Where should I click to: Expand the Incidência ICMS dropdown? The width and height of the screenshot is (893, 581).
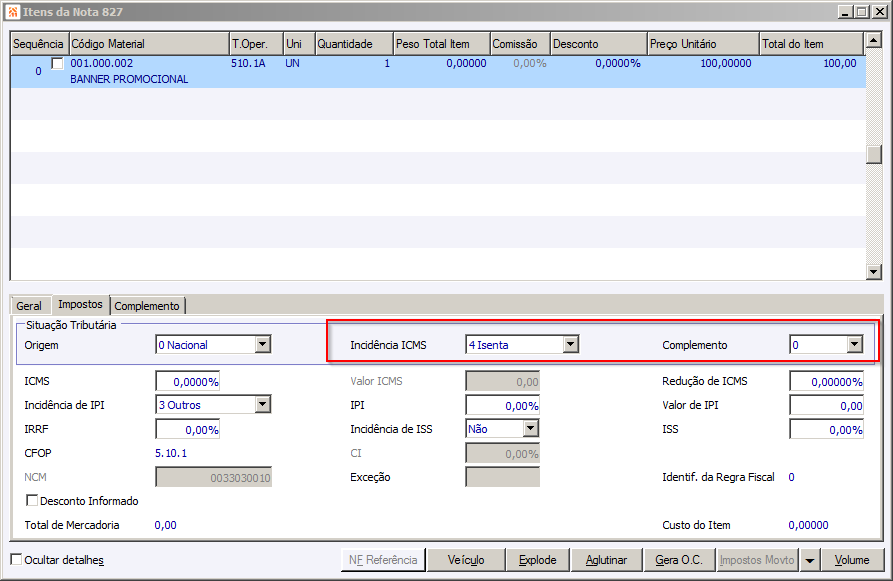[x=570, y=345]
